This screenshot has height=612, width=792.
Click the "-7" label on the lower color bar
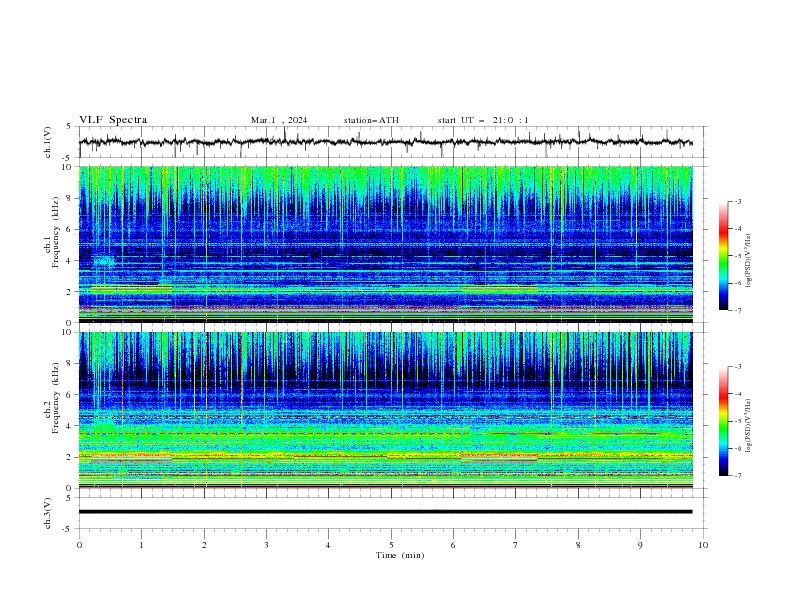[x=737, y=476]
